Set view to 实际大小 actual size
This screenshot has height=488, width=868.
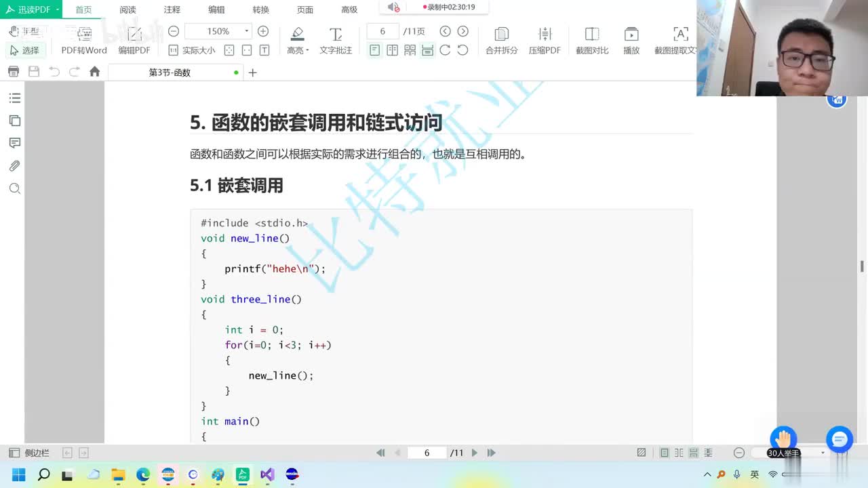(191, 50)
